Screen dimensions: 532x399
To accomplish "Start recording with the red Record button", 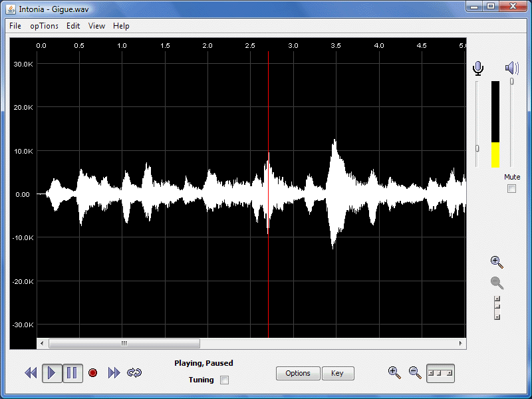I will (92, 373).
